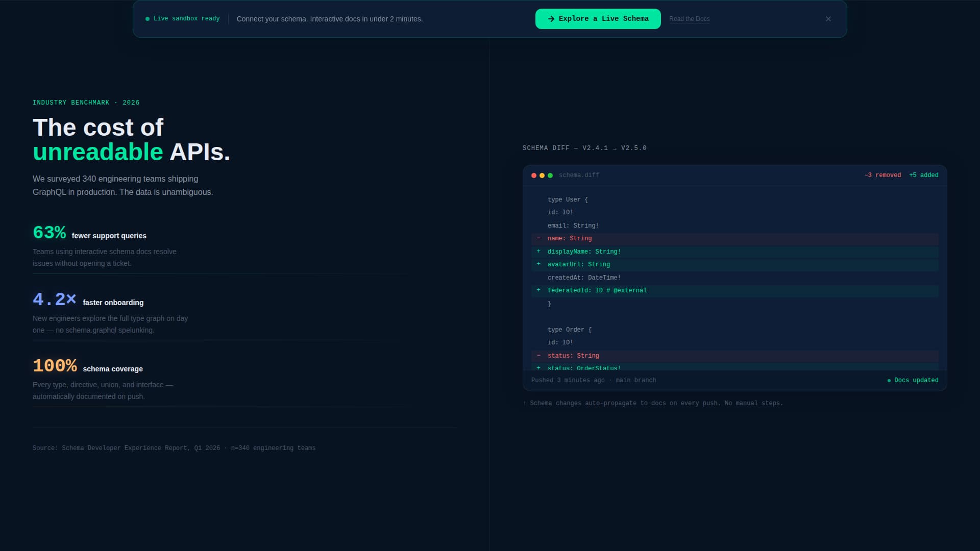Click the green Live sandbox ready dot
The height and width of the screenshot is (551, 980).
[148, 19]
